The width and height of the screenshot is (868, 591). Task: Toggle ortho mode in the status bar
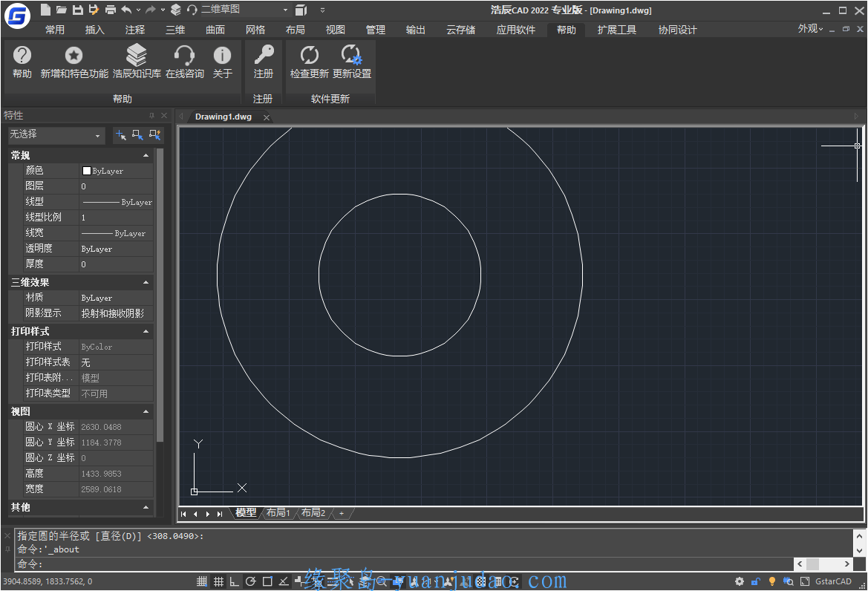click(234, 581)
